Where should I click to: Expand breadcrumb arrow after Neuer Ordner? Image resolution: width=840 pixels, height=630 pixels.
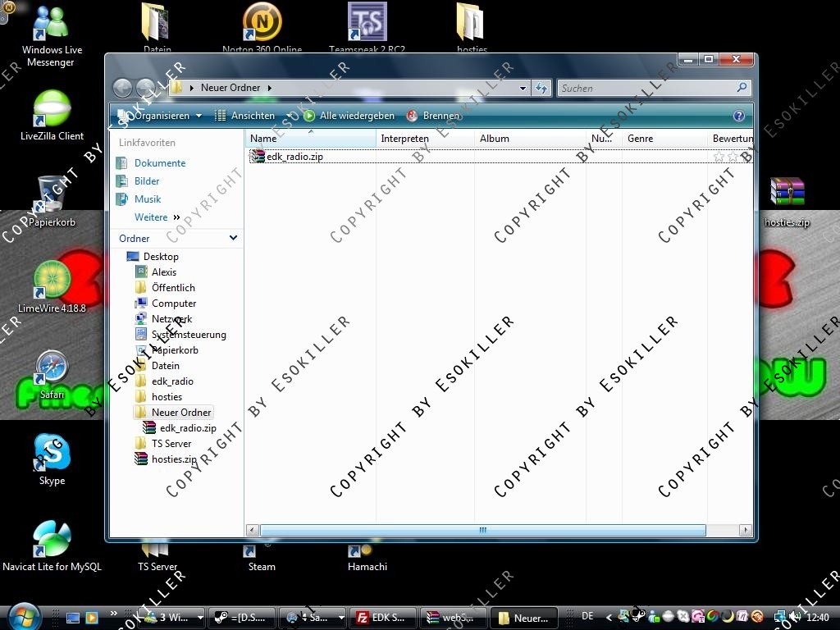(269, 88)
